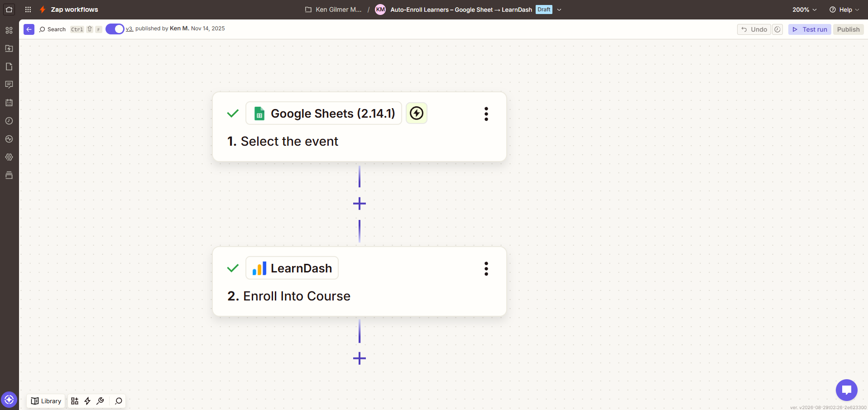Click the Undo button
Image resolution: width=868 pixels, height=410 pixels.
click(754, 29)
